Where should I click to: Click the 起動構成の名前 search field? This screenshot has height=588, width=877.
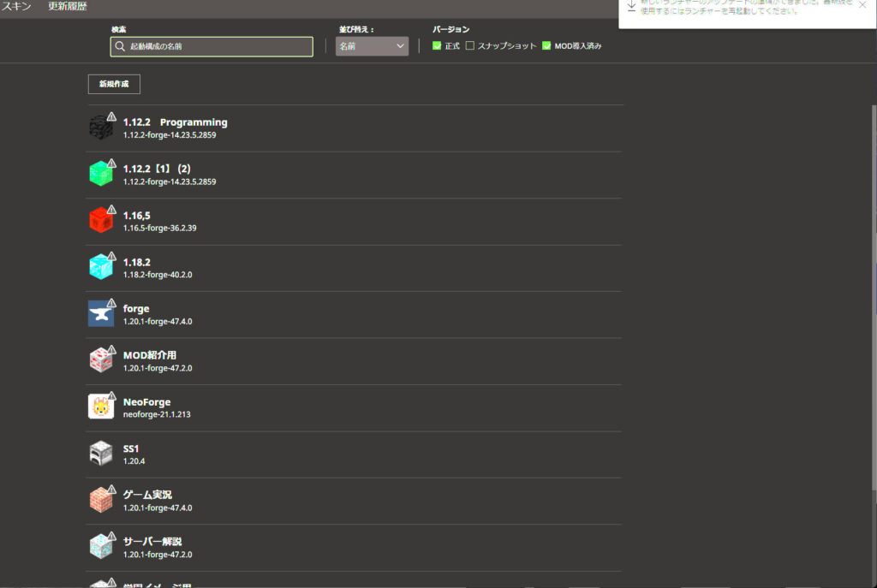pos(212,46)
